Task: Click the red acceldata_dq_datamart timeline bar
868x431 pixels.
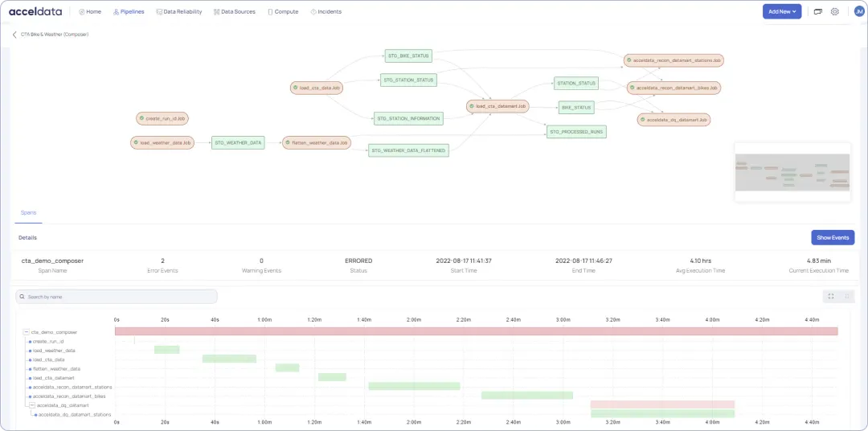Action: (x=662, y=404)
